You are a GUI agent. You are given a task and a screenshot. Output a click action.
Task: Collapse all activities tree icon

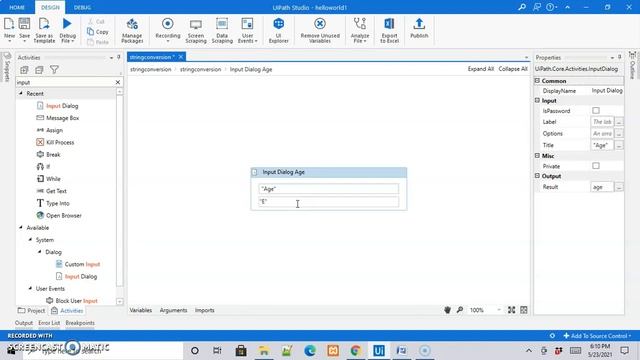(39, 70)
